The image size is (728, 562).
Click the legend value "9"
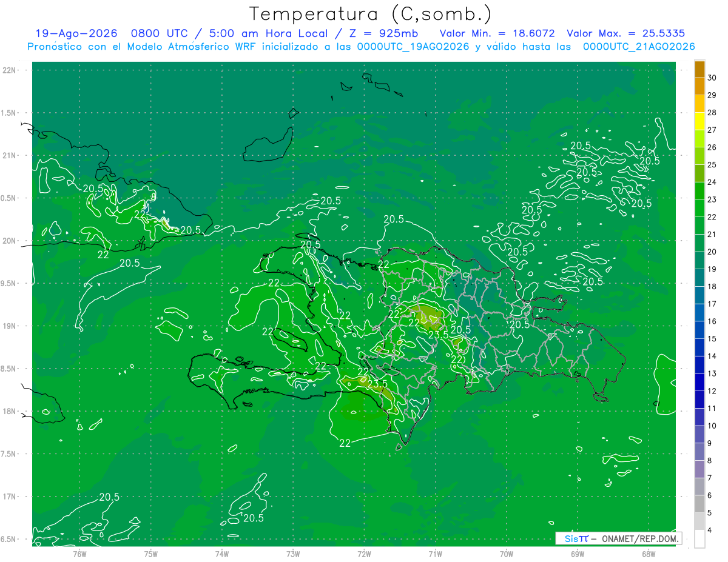710,443
